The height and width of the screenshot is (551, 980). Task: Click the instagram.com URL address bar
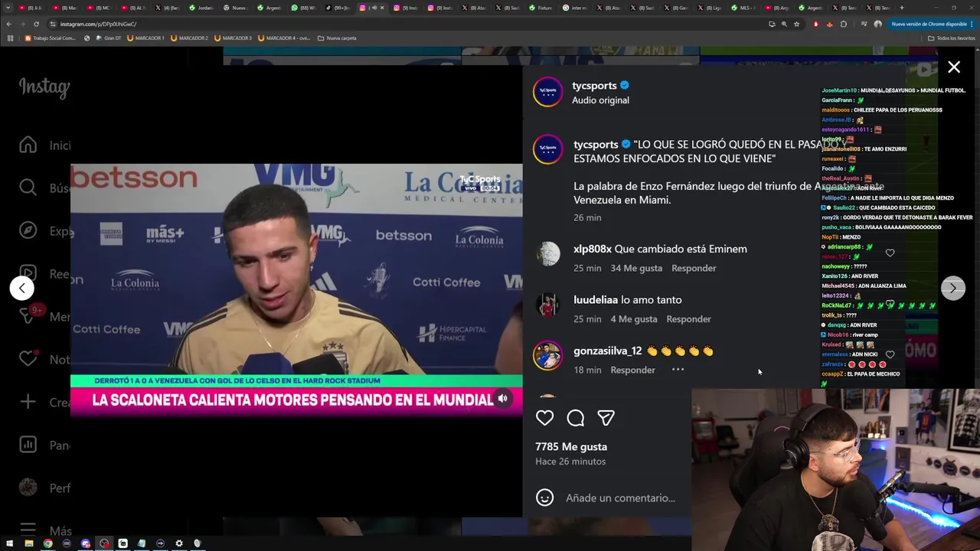[406, 24]
